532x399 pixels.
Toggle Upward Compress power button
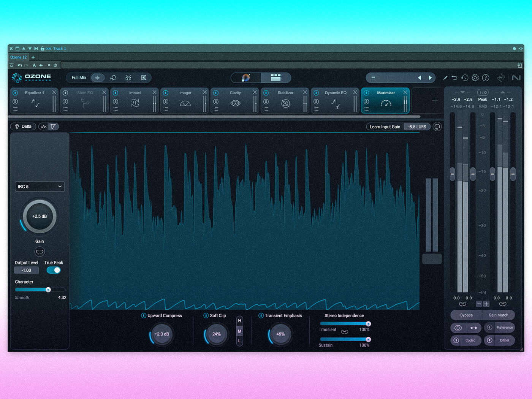144,315
